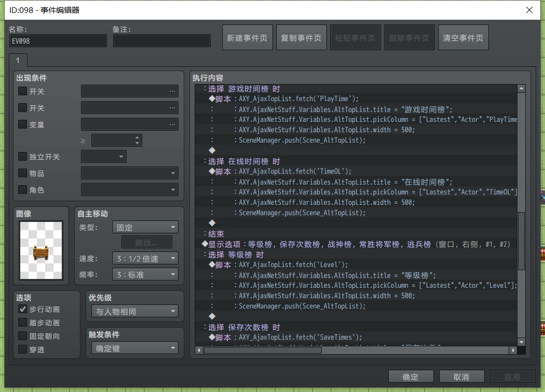Viewport: 545px width, 392px height.
Task: Open 变量 selector ellipsis field
Action: [x=130, y=124]
